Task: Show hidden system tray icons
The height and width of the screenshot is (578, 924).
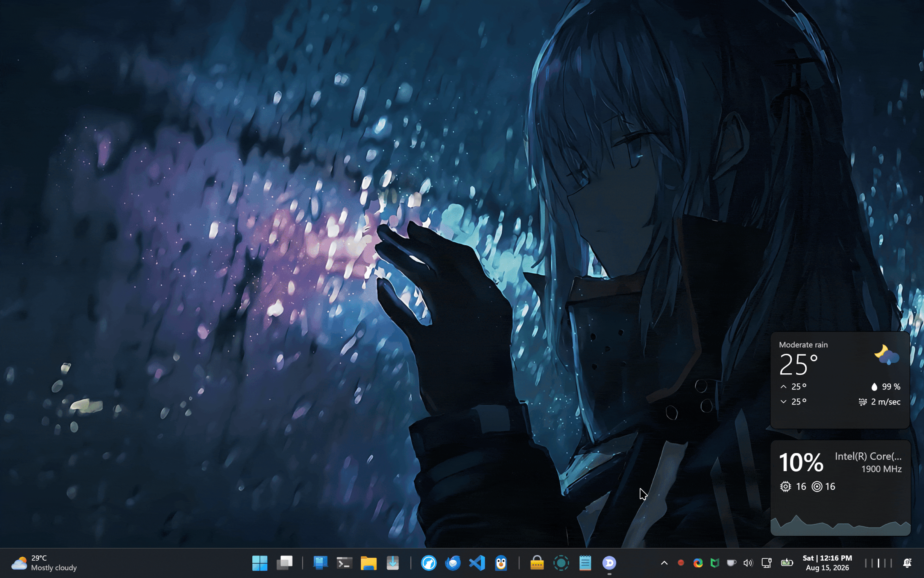Action: [x=664, y=563]
